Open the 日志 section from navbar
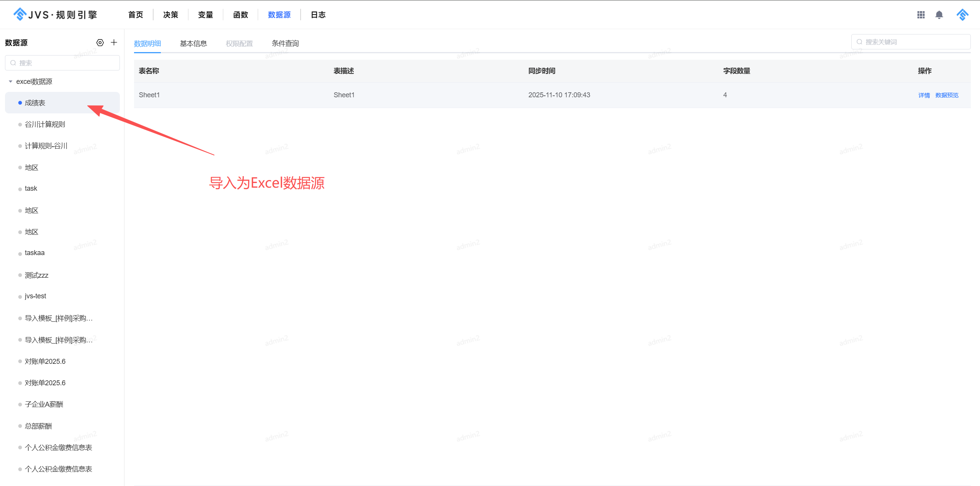Image resolution: width=980 pixels, height=486 pixels. tap(317, 15)
